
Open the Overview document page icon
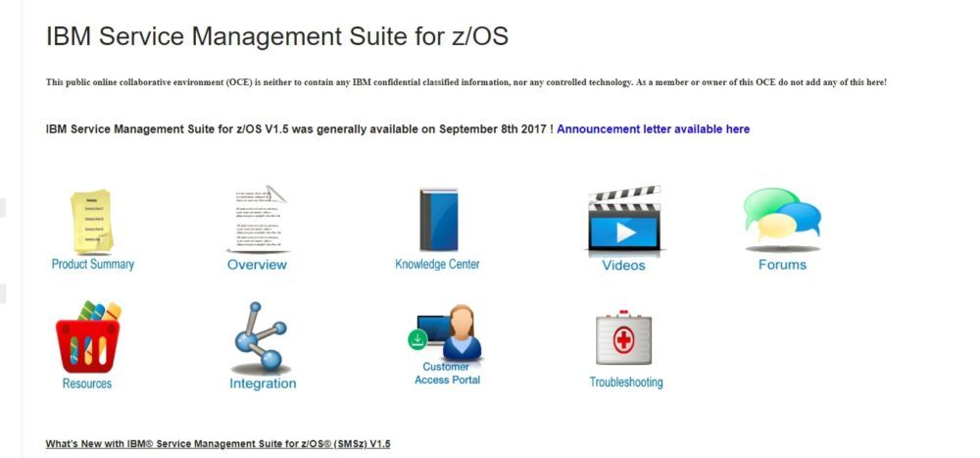pyautogui.click(x=257, y=220)
